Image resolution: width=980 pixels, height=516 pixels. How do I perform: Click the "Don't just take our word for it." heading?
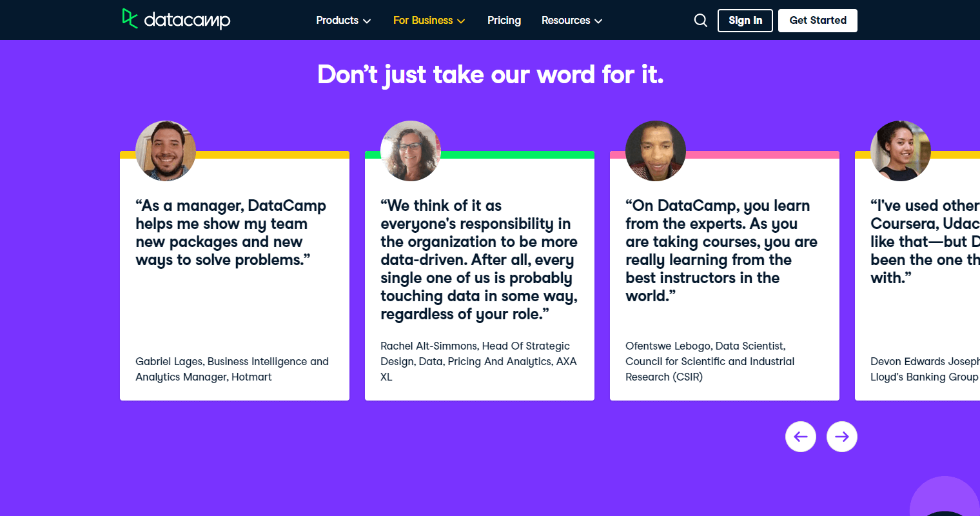click(490, 75)
